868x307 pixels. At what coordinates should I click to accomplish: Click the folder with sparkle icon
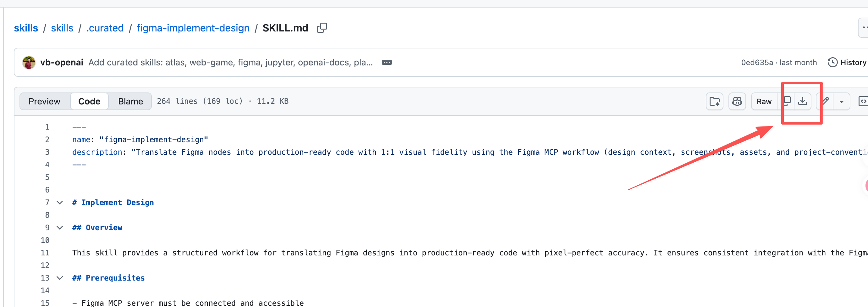[714, 101]
